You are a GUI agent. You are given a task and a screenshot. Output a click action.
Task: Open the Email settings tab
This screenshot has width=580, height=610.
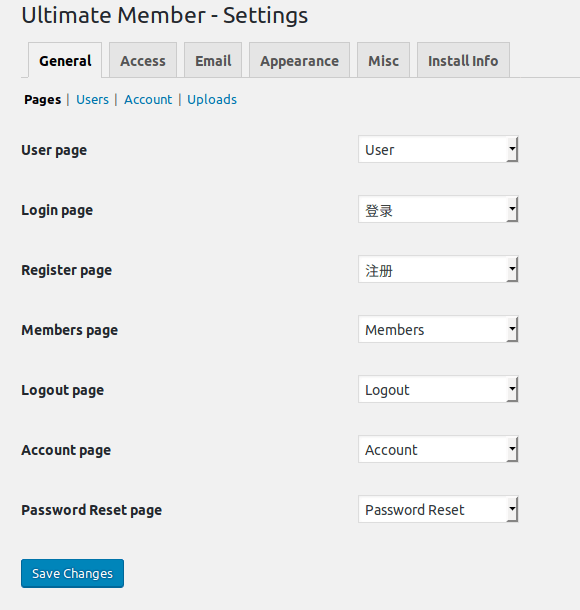coord(213,60)
